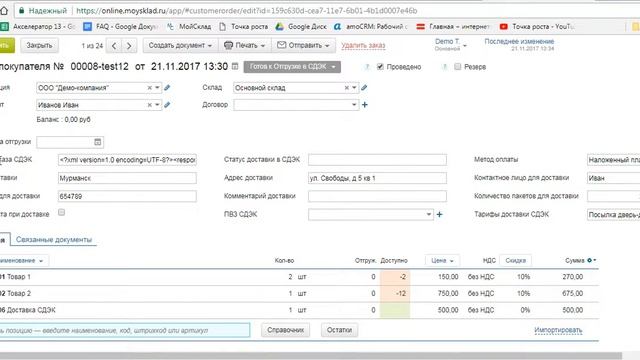Click field containing 654789
This screenshot has height=360, width=640.
tap(127, 196)
